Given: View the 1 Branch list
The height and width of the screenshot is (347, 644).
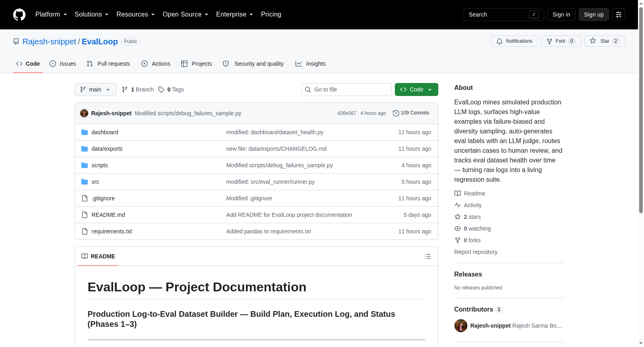Looking at the screenshot, I should (x=138, y=89).
